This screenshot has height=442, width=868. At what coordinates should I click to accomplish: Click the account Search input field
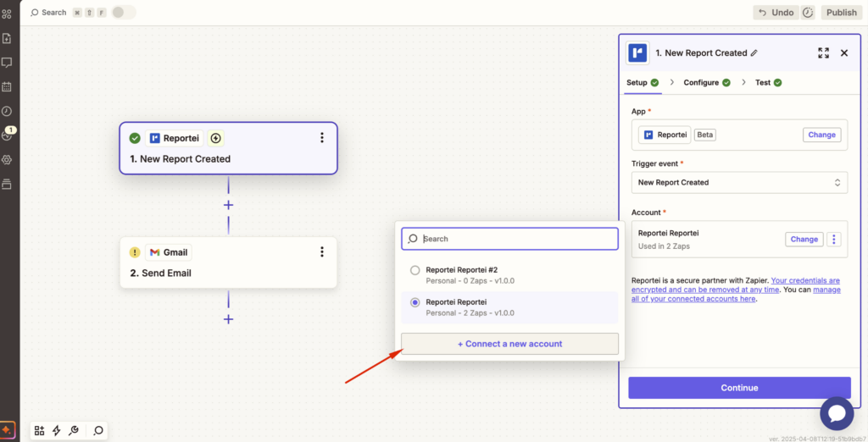(509, 239)
